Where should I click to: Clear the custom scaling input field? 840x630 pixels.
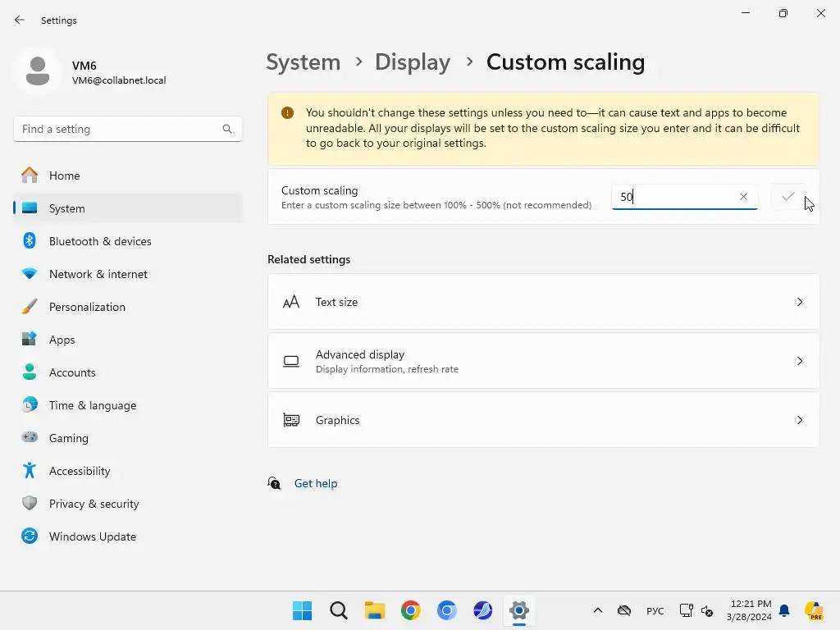pyautogui.click(x=743, y=197)
